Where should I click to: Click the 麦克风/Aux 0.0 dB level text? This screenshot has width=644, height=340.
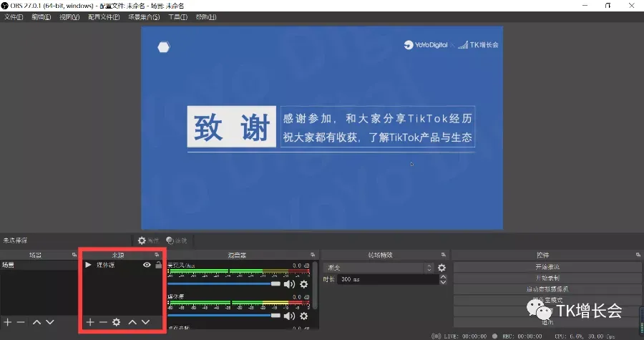[x=301, y=266]
